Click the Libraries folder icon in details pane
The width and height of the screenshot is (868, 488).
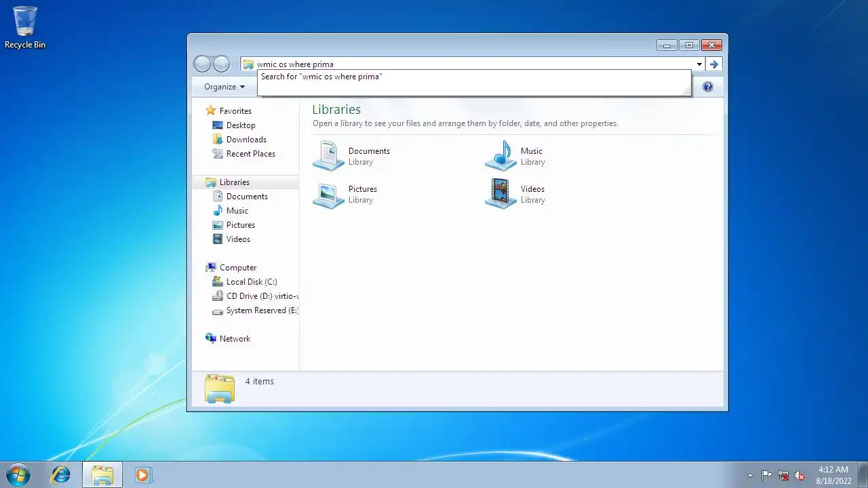[220, 389]
